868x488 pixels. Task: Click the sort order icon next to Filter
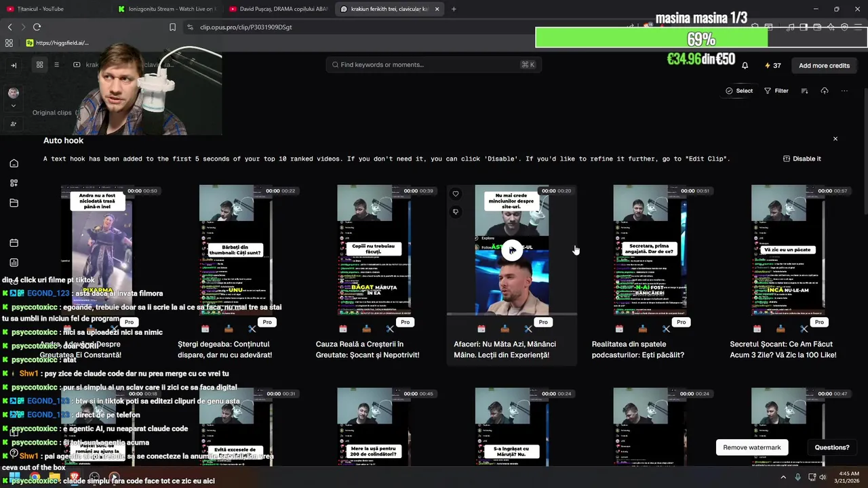tap(805, 91)
